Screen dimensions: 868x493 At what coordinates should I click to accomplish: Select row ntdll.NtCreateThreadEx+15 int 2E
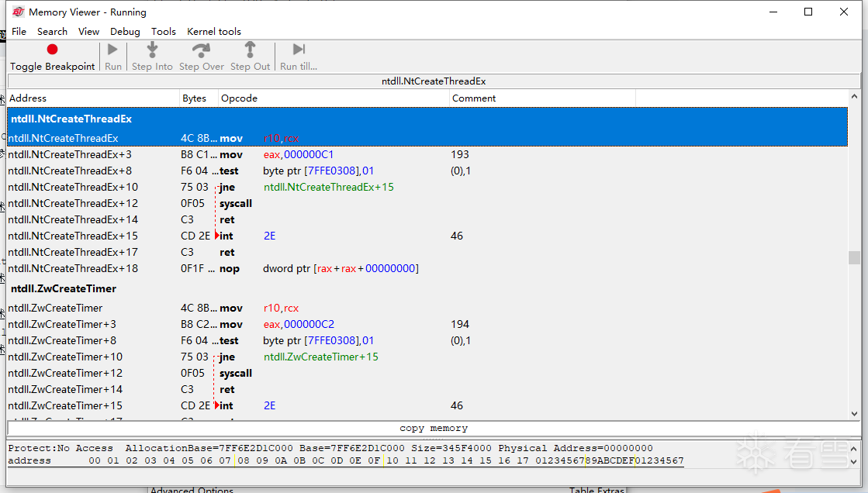pyautogui.click(x=427, y=236)
